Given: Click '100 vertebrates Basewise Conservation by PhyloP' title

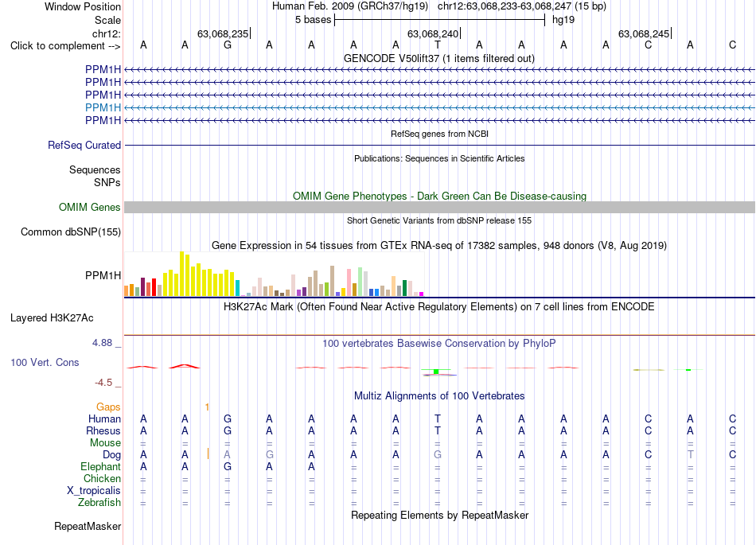Looking at the screenshot, I should tap(439, 344).
